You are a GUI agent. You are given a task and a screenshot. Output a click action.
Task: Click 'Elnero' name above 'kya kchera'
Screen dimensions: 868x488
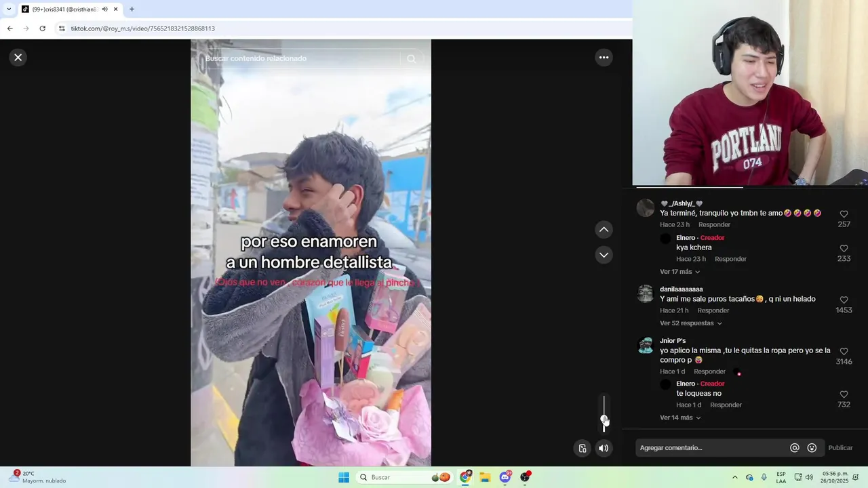pyautogui.click(x=686, y=238)
